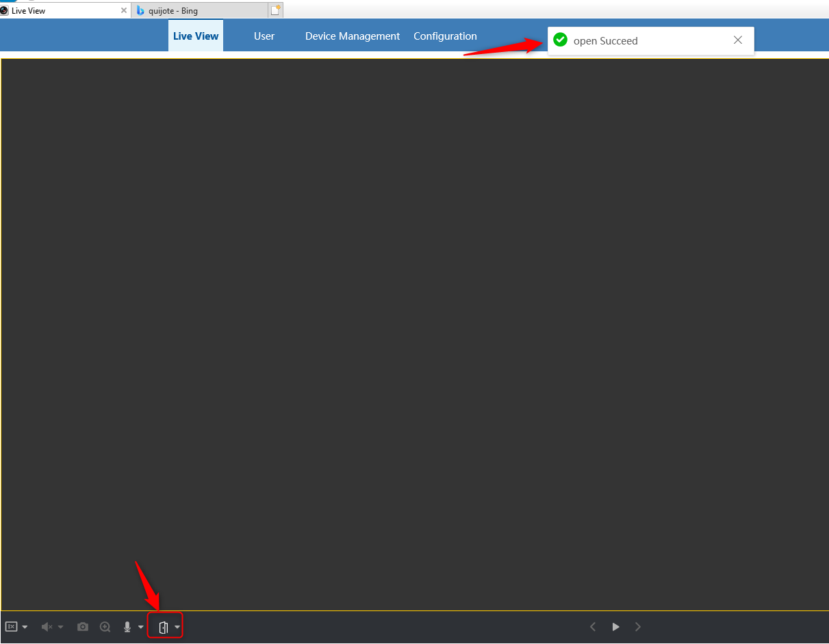Expand the window division dropdown arrow

(25, 627)
